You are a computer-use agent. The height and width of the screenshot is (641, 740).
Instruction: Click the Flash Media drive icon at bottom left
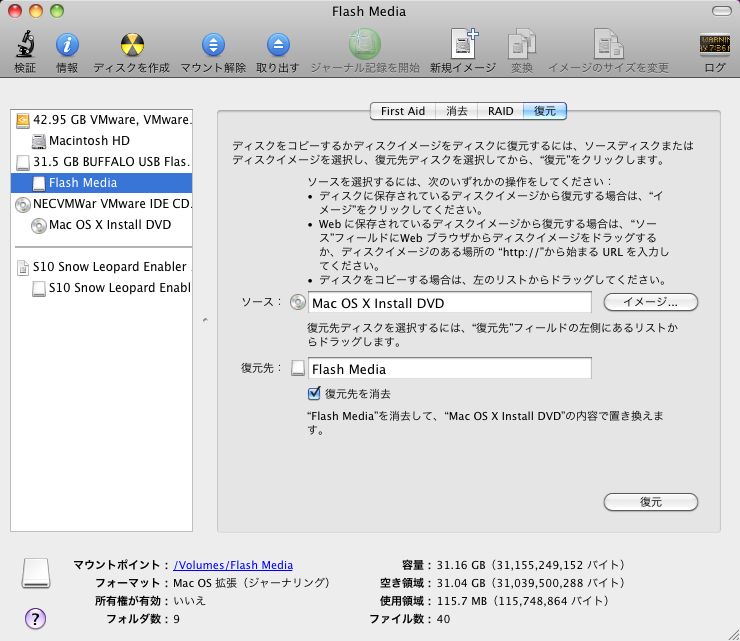[x=36, y=573]
